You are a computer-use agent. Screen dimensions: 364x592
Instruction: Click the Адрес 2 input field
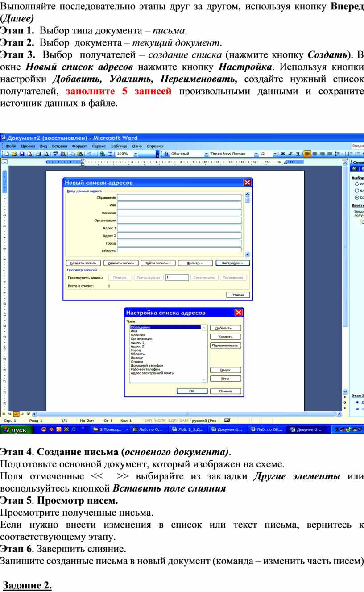[x=179, y=235]
